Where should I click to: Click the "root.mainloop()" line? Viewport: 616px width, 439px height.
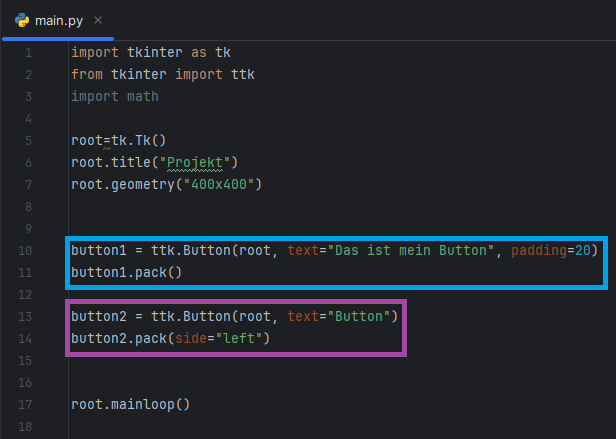130,404
